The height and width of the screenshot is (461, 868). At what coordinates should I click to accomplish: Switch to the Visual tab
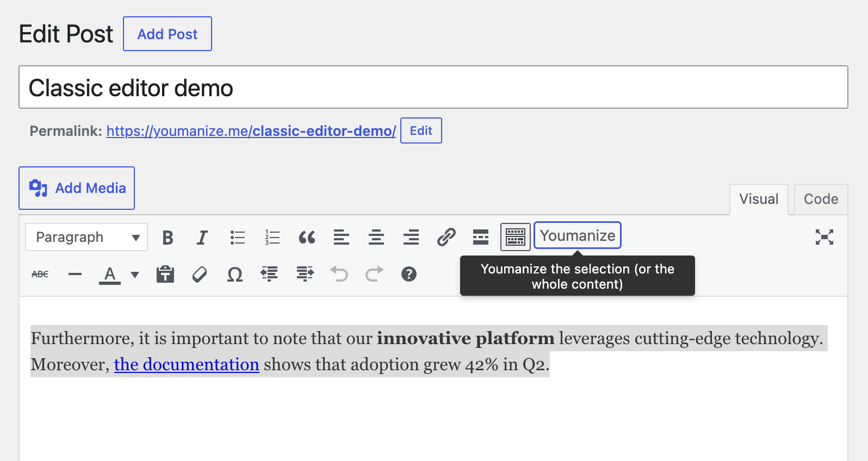[x=759, y=199]
